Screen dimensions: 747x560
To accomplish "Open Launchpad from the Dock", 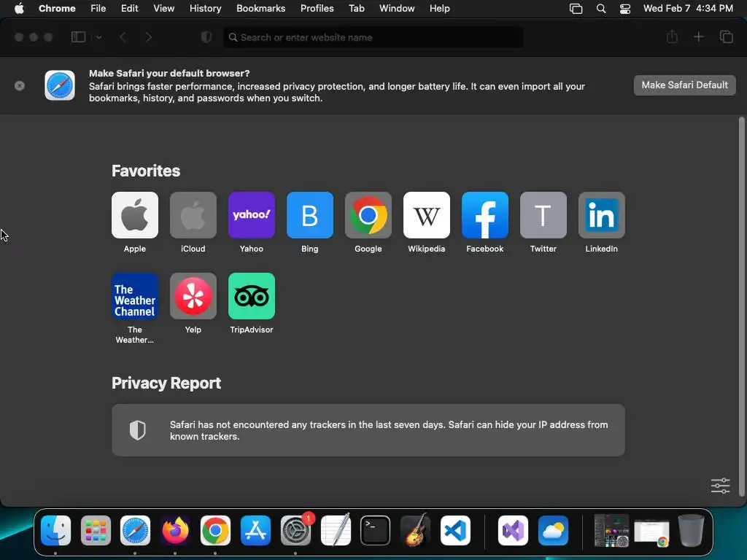I will click(96, 530).
